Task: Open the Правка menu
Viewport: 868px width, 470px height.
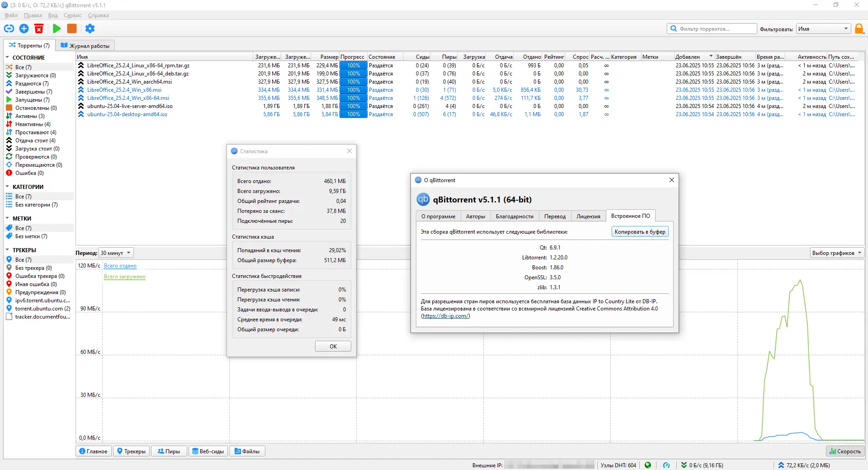Action: point(33,15)
